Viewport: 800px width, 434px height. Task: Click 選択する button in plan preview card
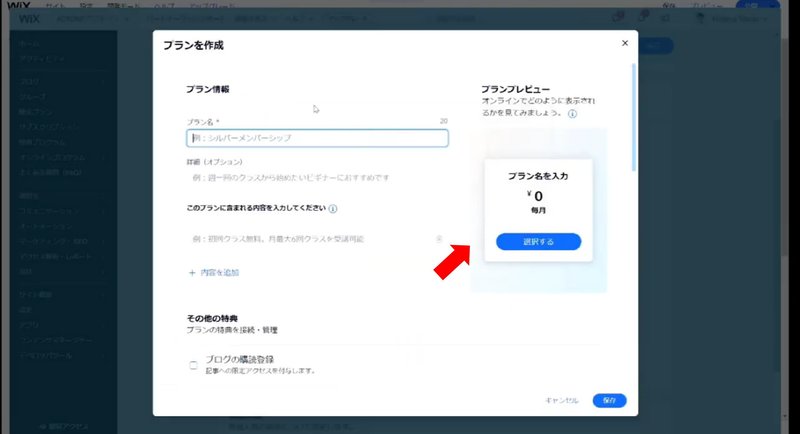click(x=538, y=242)
